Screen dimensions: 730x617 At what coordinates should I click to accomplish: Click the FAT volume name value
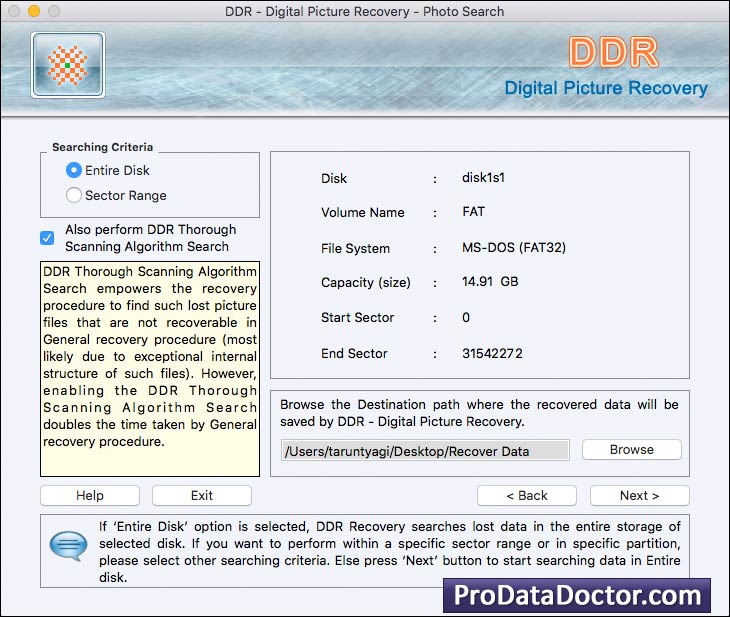click(473, 212)
